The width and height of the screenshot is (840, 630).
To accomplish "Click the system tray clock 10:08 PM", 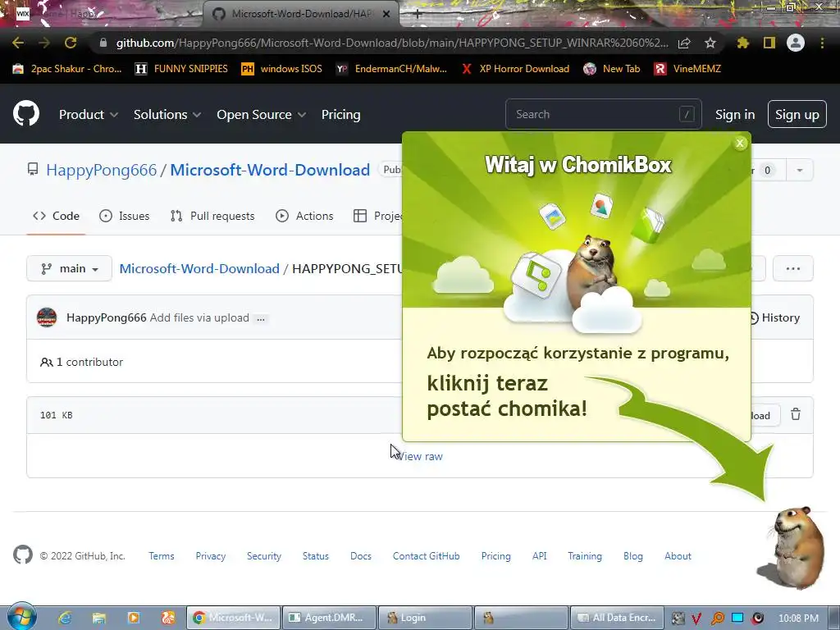I will 798,618.
